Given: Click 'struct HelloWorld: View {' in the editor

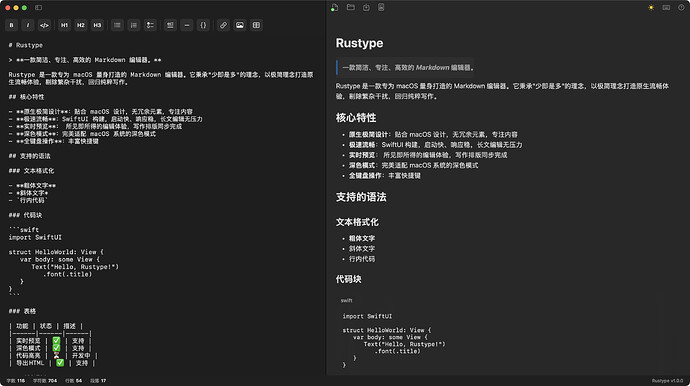Looking at the screenshot, I should click(x=56, y=252).
